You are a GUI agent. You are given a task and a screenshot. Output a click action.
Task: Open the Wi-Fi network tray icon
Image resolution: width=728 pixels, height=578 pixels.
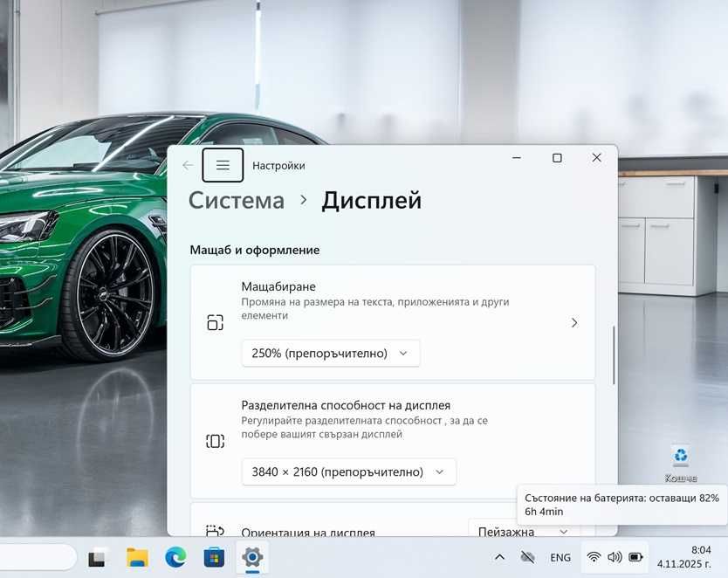click(594, 557)
